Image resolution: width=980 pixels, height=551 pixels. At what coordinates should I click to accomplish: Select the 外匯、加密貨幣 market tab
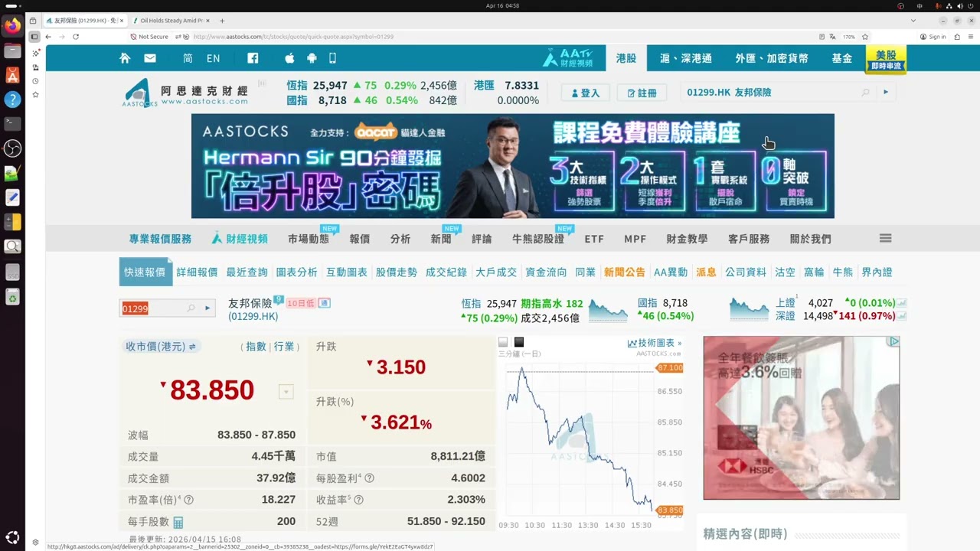click(x=772, y=58)
